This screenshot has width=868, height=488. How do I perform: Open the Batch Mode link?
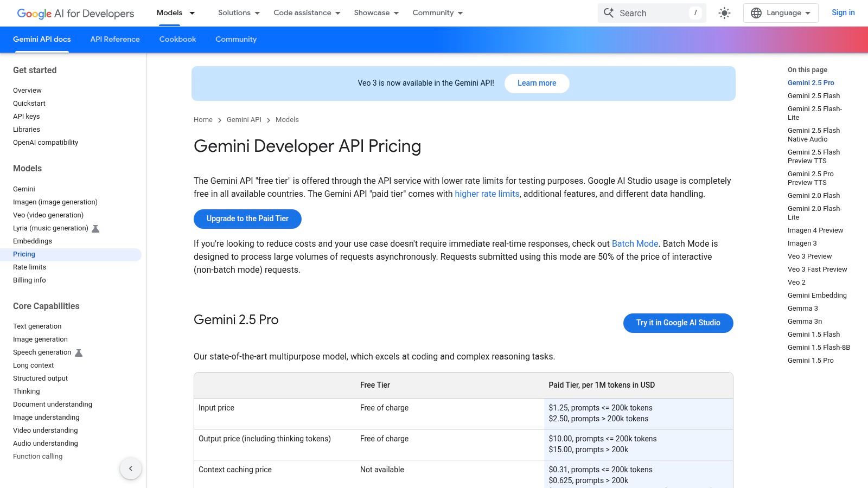(x=635, y=243)
